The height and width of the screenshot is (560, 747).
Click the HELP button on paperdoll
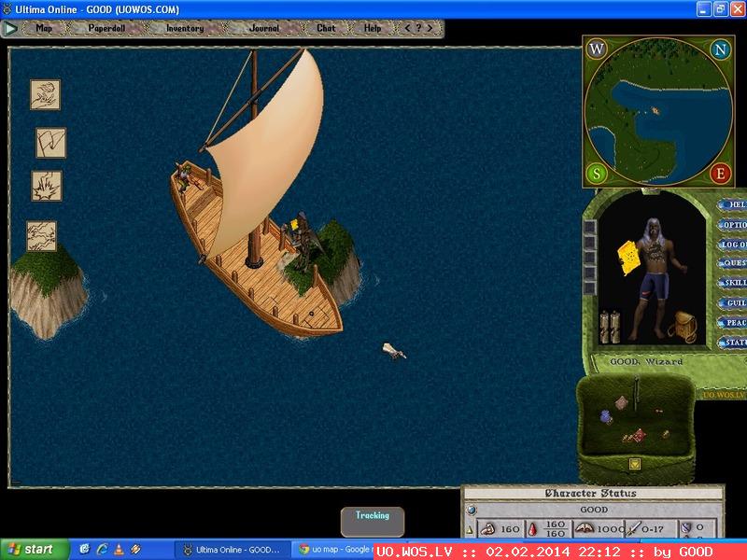[x=733, y=204]
